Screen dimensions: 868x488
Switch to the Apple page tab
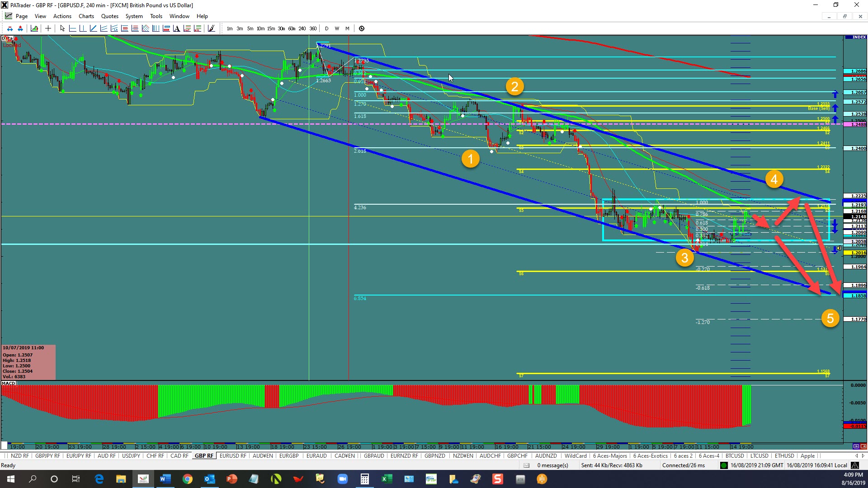click(x=807, y=456)
